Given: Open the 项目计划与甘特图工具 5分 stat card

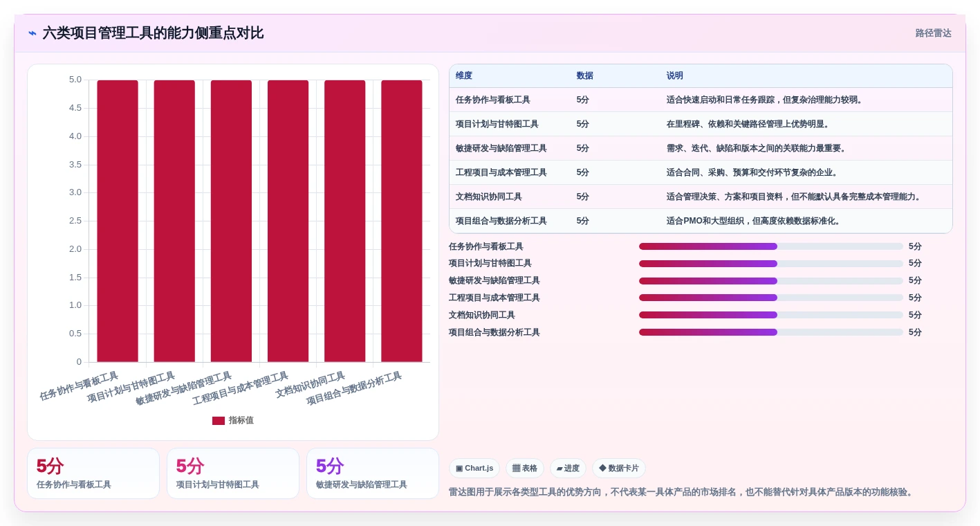Looking at the screenshot, I should coord(233,473).
